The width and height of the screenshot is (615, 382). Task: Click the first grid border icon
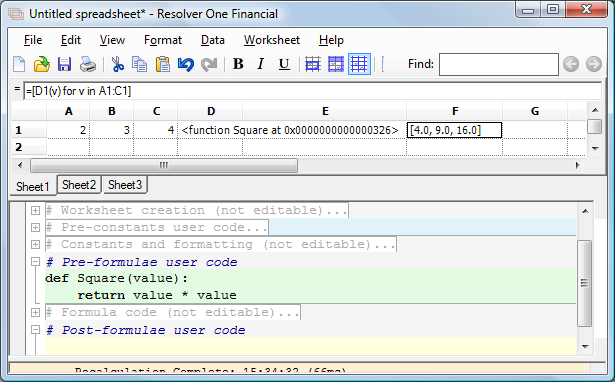click(313, 64)
